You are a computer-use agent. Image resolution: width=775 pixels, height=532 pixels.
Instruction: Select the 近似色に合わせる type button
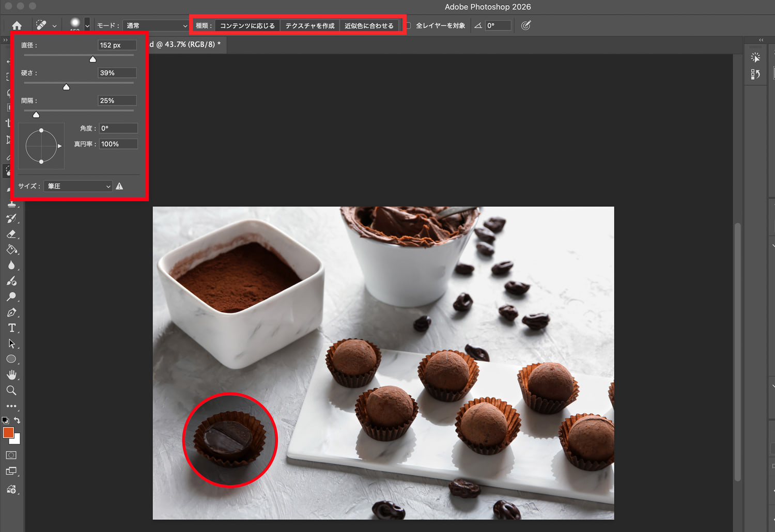[x=369, y=26]
